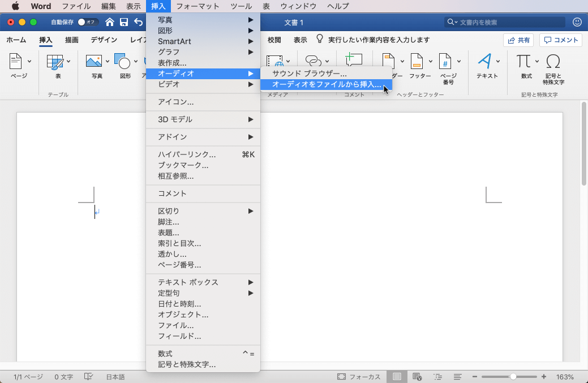
Task: Switch to デザイン ribbon tab
Action: [x=104, y=40]
